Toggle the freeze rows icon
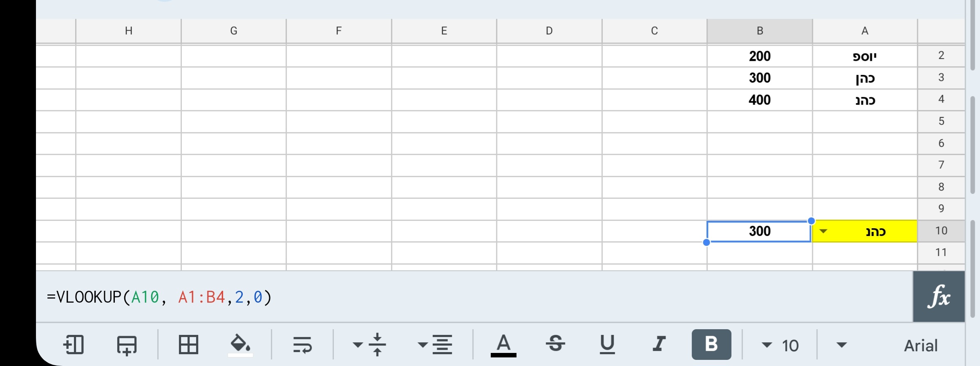Image resolution: width=980 pixels, height=366 pixels. pos(127,344)
